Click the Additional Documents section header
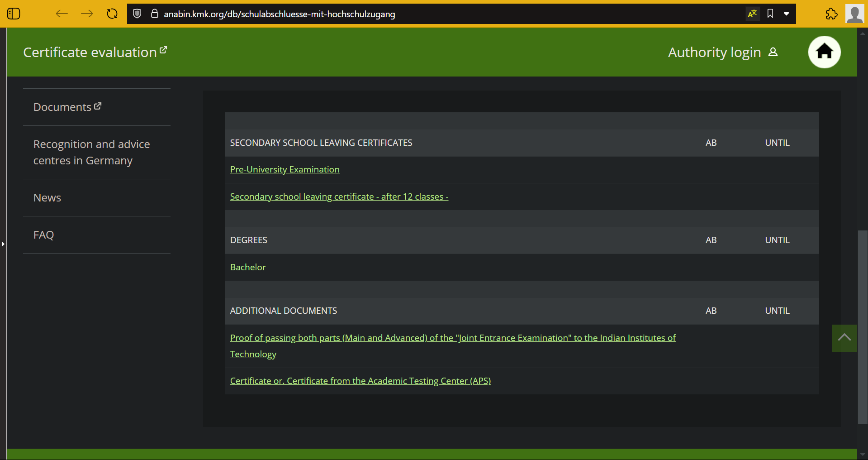Viewport: 868px width, 460px height. click(x=284, y=311)
